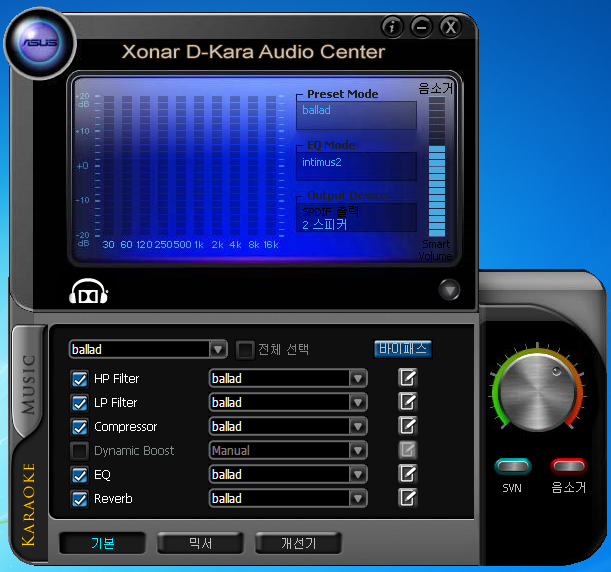611x572 pixels.
Task: Click the Smart Volume label
Action: click(436, 250)
